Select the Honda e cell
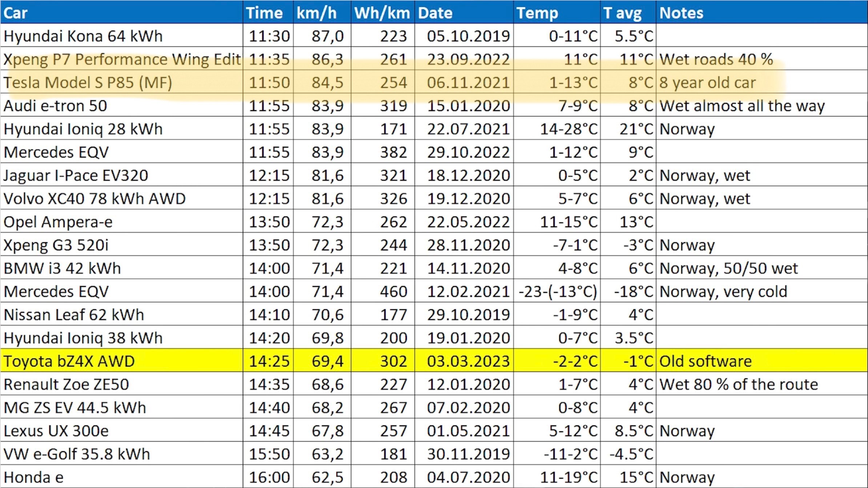The height and width of the screenshot is (488, 868). [122, 477]
